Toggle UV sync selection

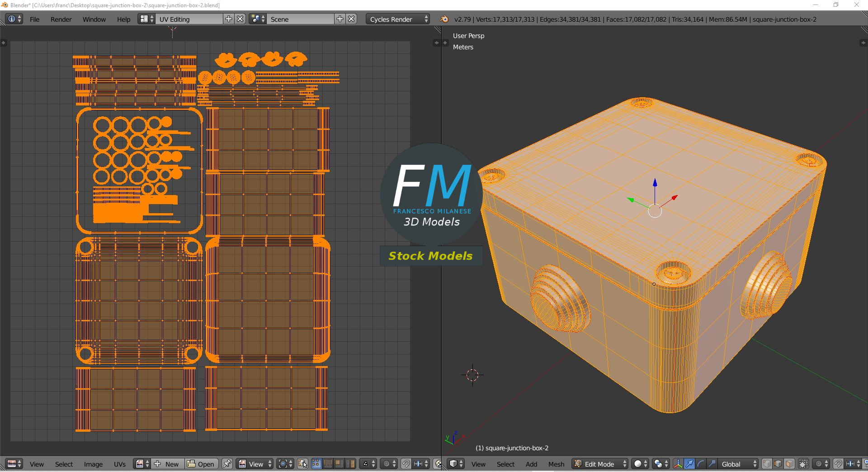tap(302, 464)
